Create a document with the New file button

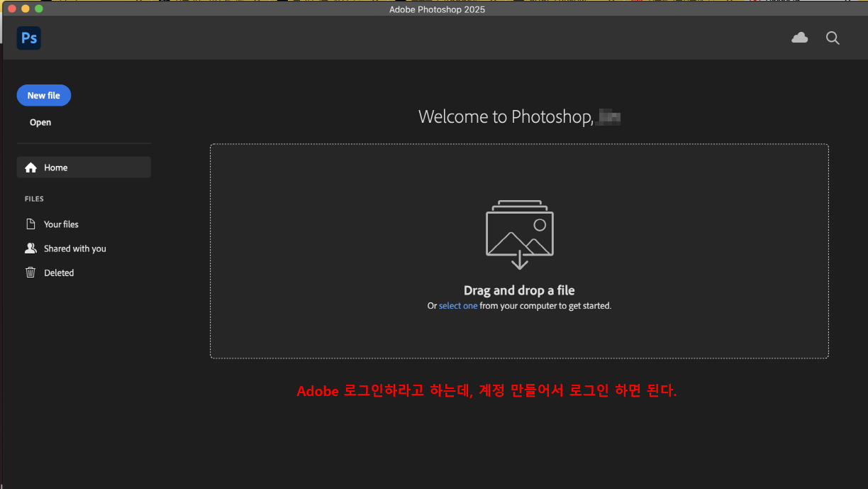pyautogui.click(x=43, y=95)
